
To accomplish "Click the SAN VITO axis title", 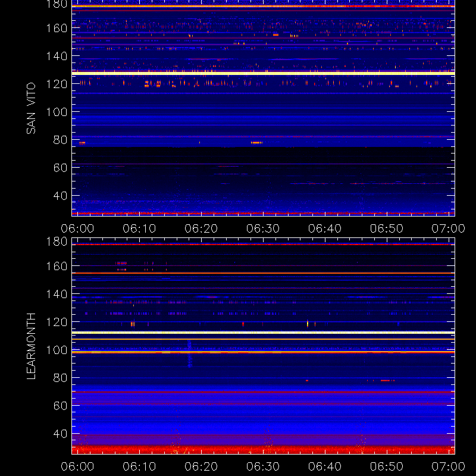I will [x=31, y=108].
